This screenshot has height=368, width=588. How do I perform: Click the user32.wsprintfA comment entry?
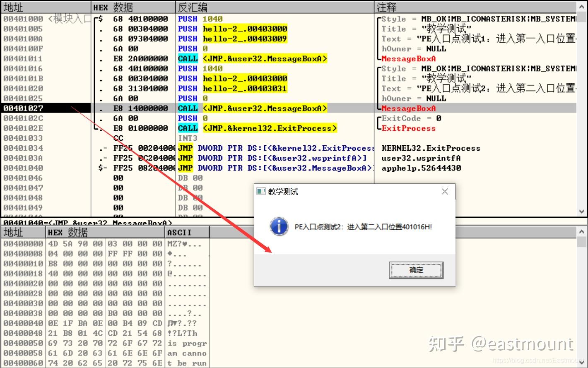421,158
